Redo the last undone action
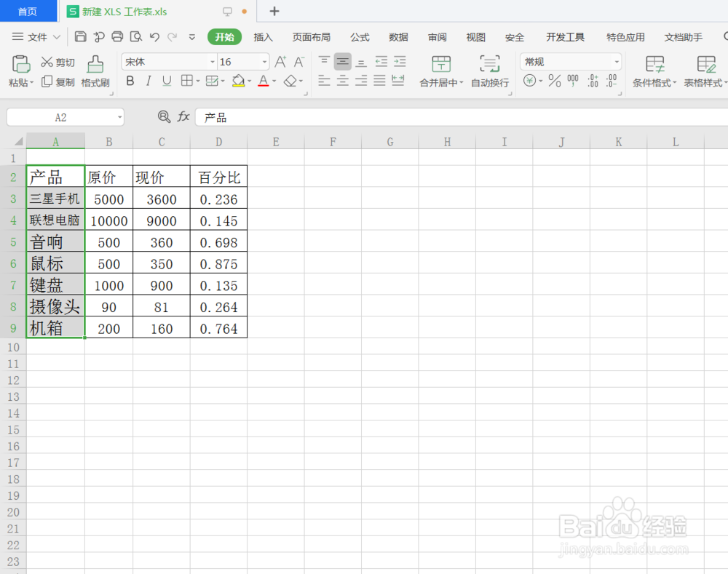 (173, 36)
